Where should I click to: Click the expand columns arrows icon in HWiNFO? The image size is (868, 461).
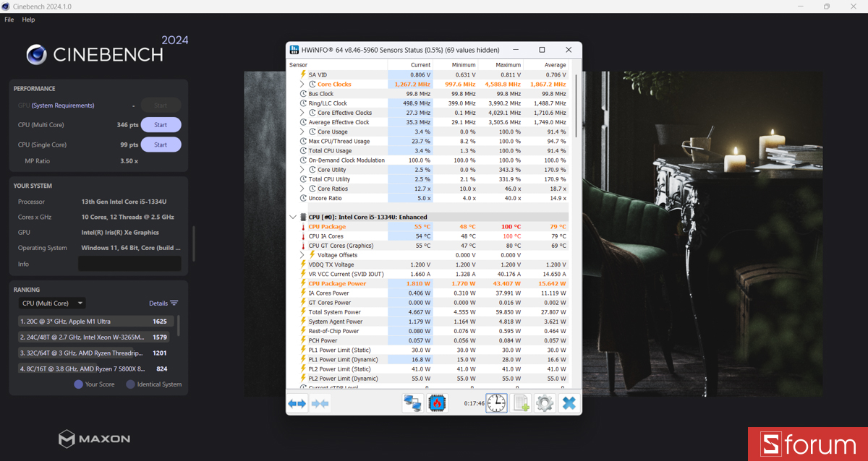click(x=297, y=403)
